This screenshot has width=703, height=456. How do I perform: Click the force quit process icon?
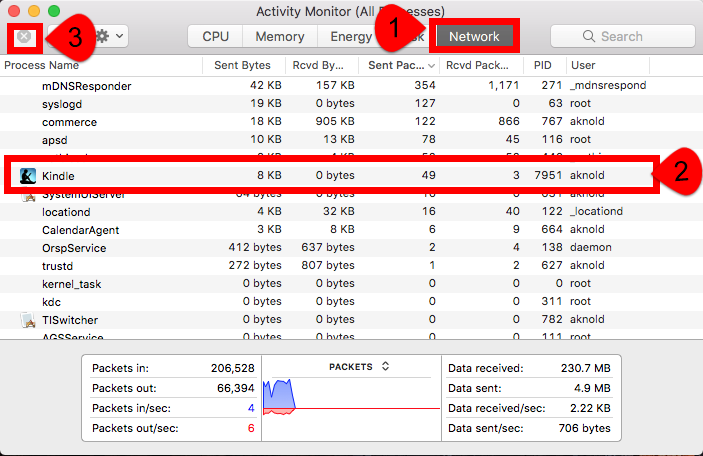click(24, 37)
